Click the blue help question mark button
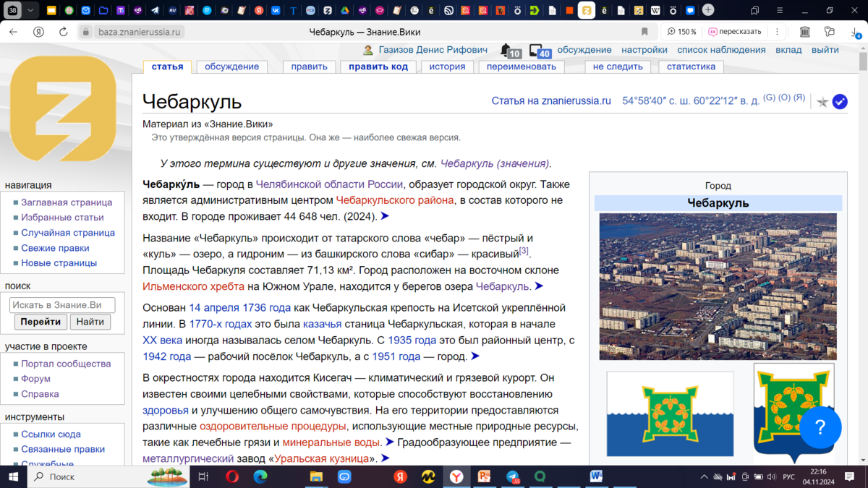868x488 pixels. 820,427
